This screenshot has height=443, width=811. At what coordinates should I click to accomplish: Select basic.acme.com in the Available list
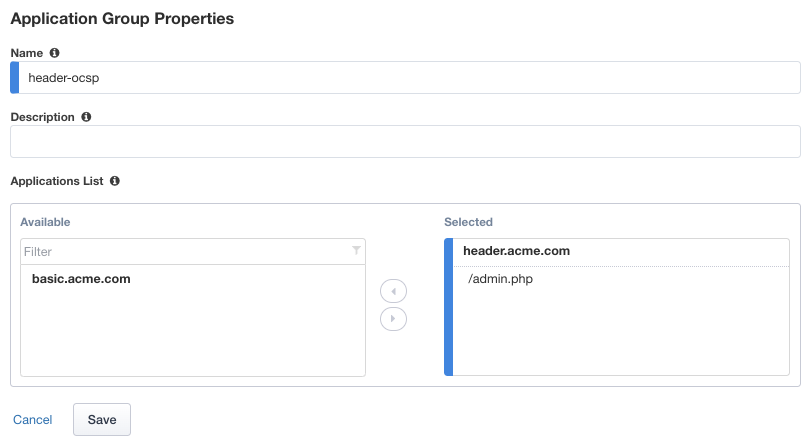point(81,279)
